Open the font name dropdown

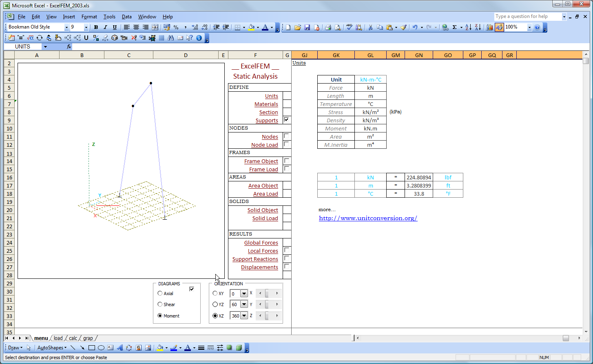click(66, 27)
